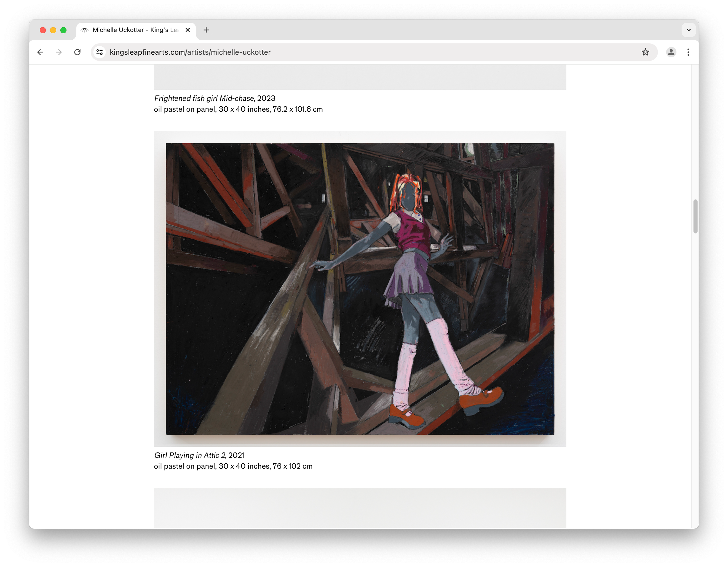Viewport: 728px width, 567px height.
Task: Click the gray image area at page top
Action: [x=360, y=77]
